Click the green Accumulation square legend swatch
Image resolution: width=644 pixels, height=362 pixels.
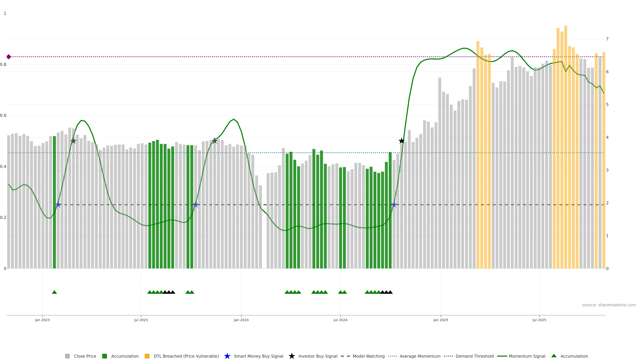pyautogui.click(x=104, y=356)
